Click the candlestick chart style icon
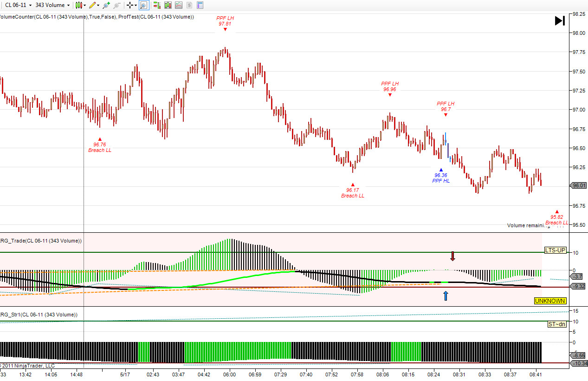 tap(79, 5)
